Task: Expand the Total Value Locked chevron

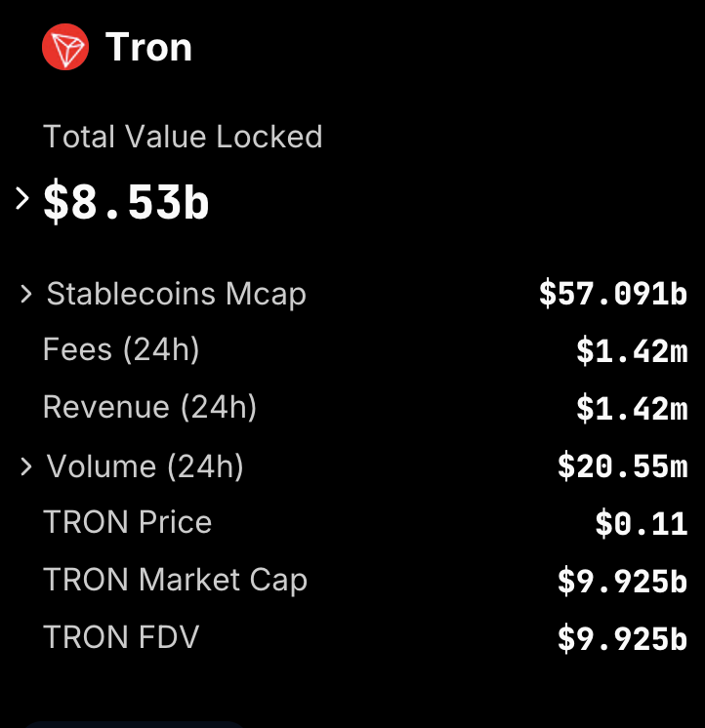Action: coord(21,199)
